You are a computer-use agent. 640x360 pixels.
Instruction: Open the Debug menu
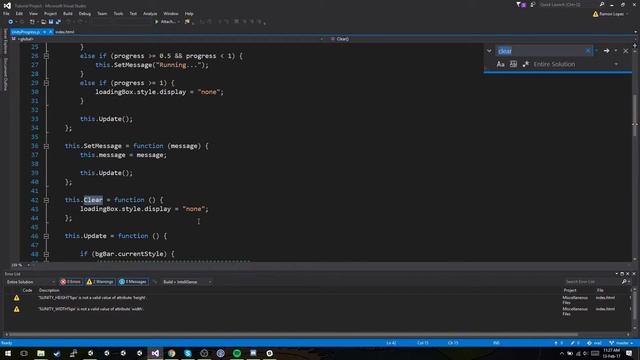click(x=84, y=13)
